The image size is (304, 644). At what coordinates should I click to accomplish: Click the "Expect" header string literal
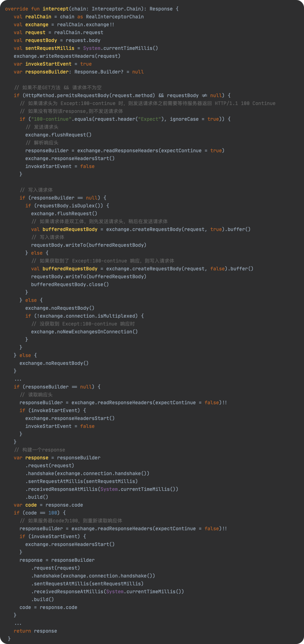(150, 119)
